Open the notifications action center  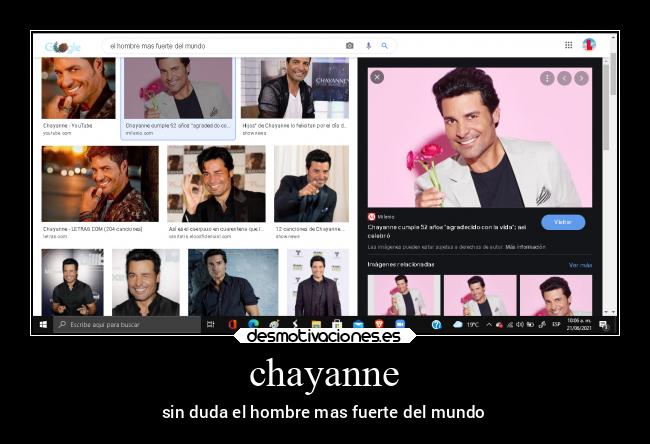pyautogui.click(x=604, y=325)
